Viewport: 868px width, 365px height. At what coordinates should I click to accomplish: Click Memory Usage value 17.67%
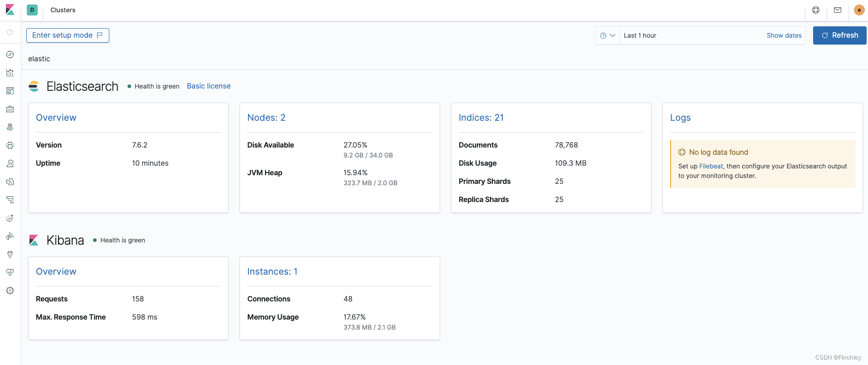(x=354, y=317)
